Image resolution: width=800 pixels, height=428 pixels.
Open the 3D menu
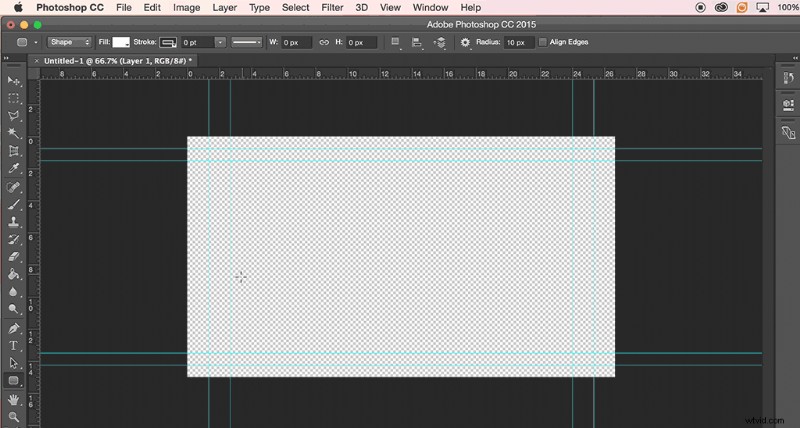click(x=361, y=8)
